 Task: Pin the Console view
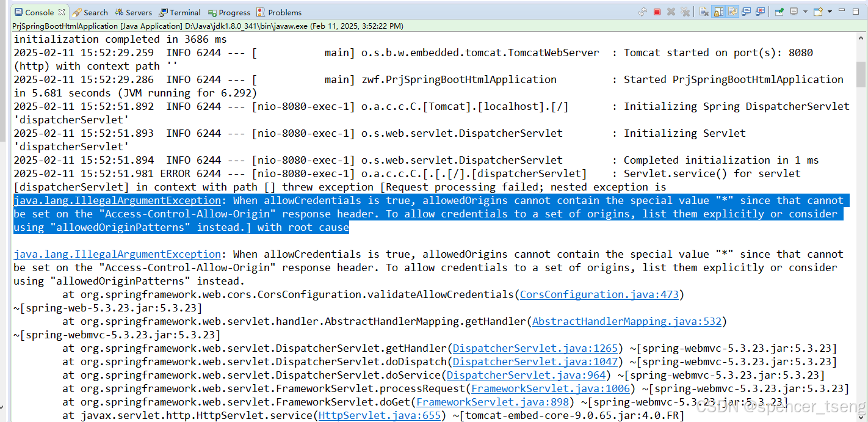click(778, 12)
